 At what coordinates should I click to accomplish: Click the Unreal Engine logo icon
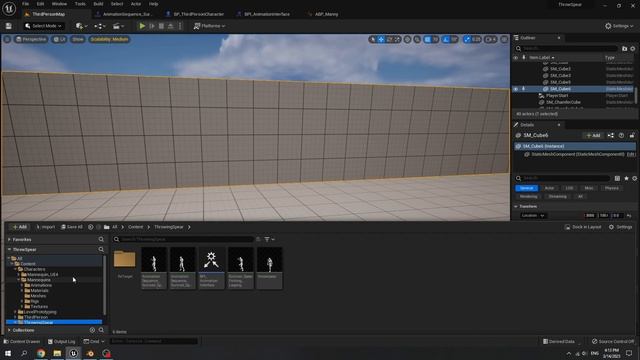(x=9, y=8)
